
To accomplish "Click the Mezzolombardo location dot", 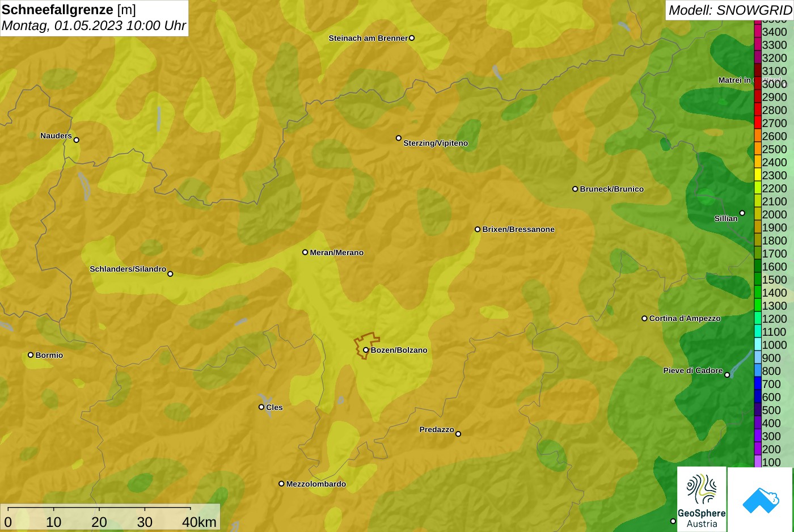I will point(281,484).
